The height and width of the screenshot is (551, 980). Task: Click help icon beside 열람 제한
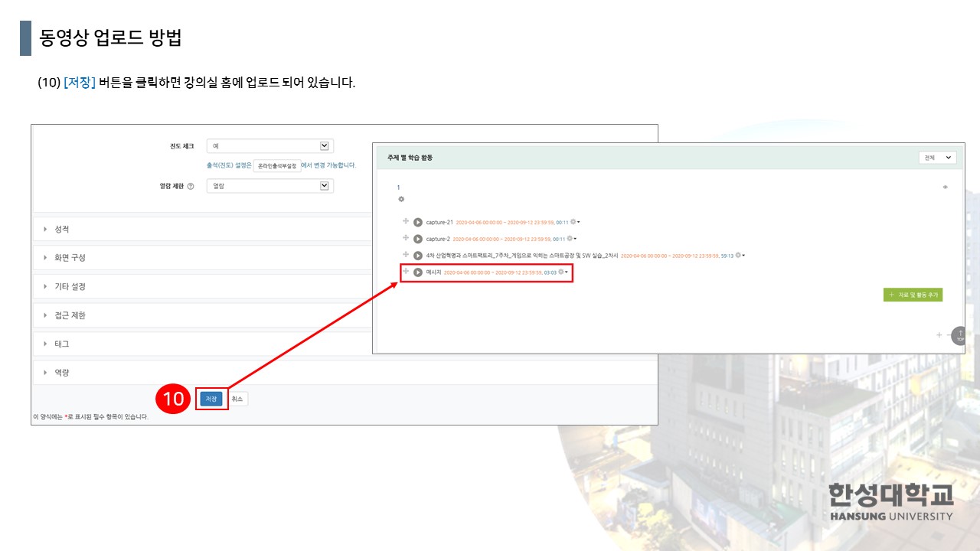pos(191,186)
